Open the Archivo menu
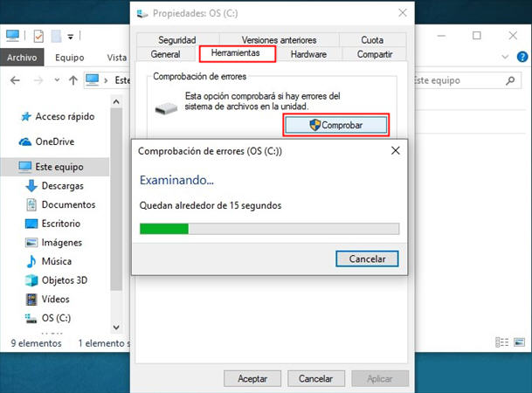This screenshot has width=532, height=393. tap(22, 58)
